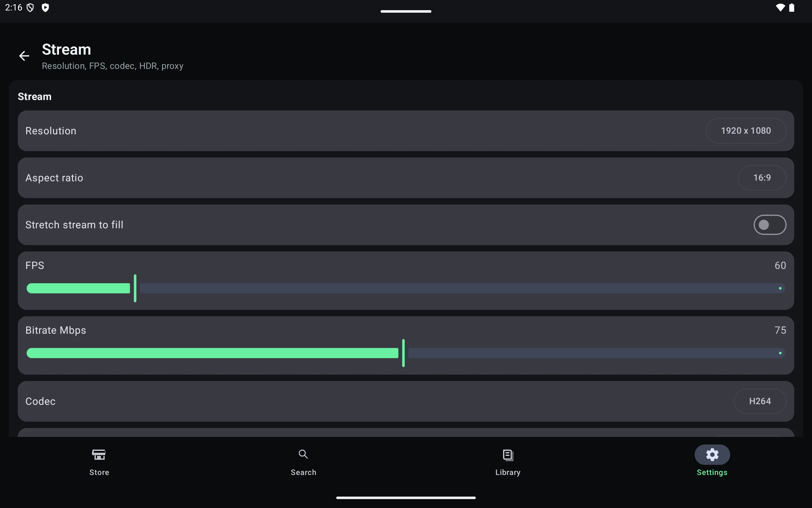Select the Settings gear tab
Viewport: 812px width, 508px height.
(x=712, y=455)
